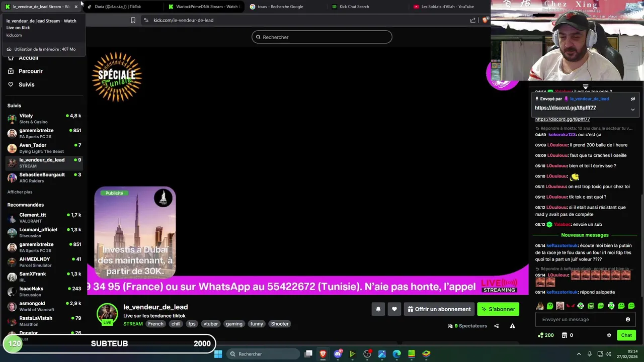
Task: Click the Shooter tag
Action: [x=280, y=324]
